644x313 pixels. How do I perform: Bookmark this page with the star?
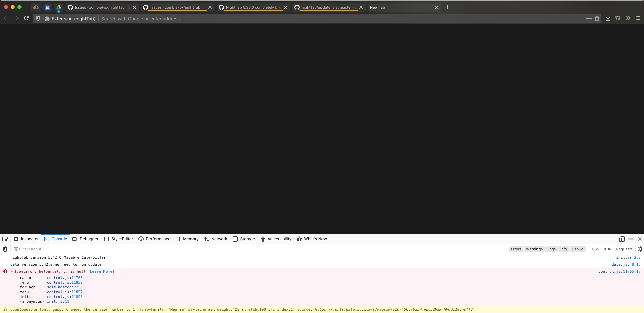click(597, 18)
